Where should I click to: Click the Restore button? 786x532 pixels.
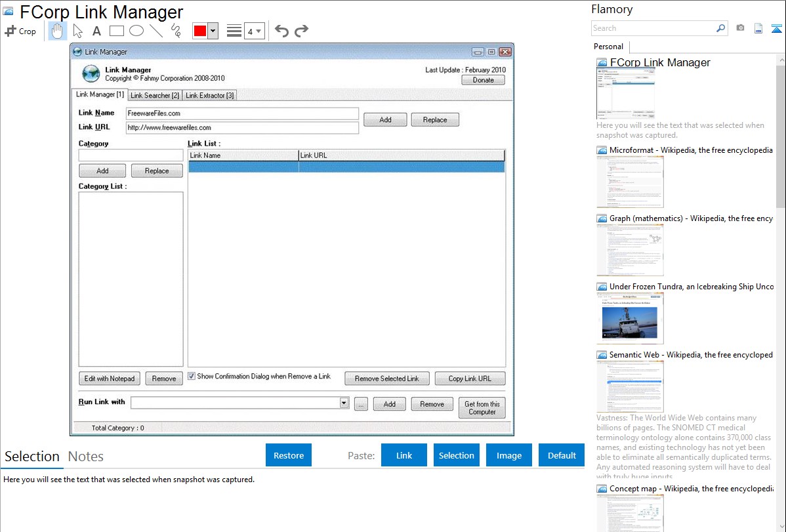(x=289, y=455)
